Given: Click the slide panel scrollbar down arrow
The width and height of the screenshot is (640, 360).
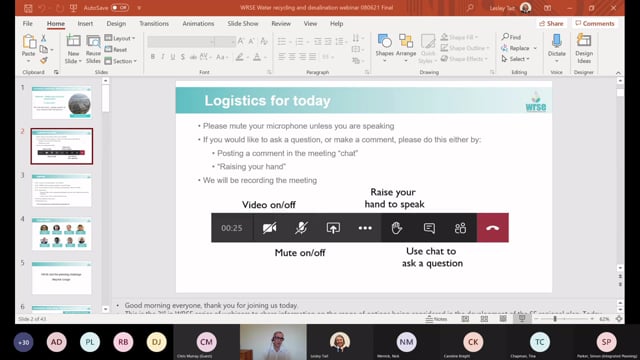Looking at the screenshot, I should coord(105,309).
